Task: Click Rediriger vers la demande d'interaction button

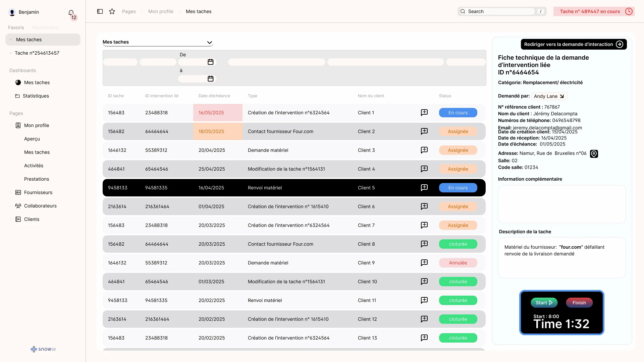Action: (574, 44)
